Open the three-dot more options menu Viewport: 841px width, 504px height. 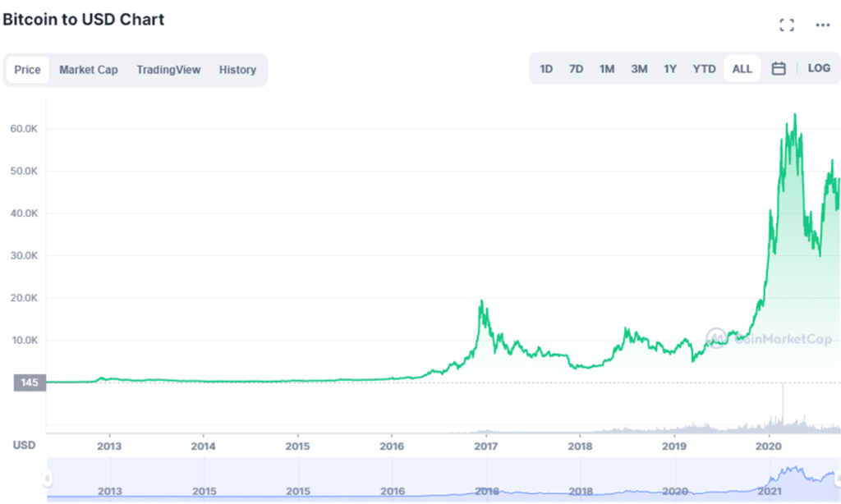click(x=822, y=25)
